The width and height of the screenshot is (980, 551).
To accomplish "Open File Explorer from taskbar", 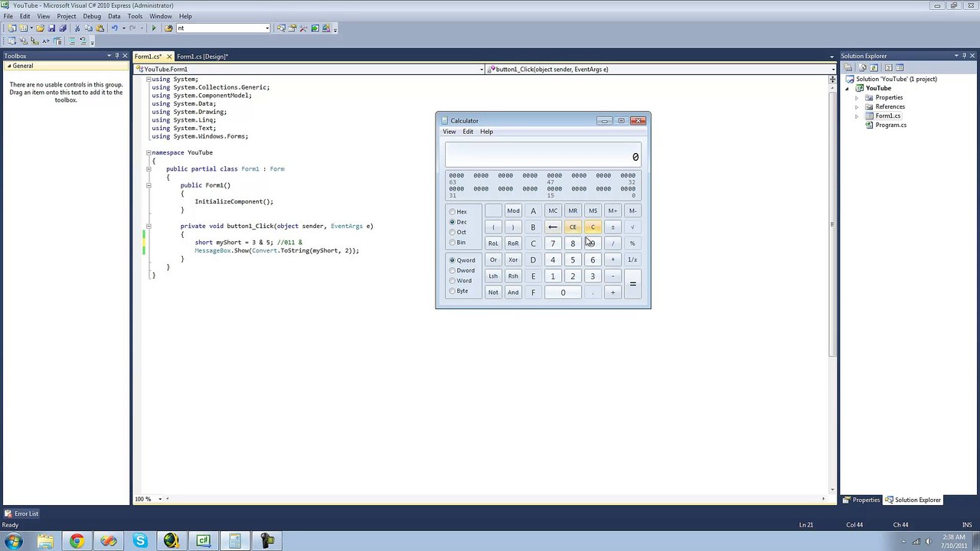I will 45,541.
